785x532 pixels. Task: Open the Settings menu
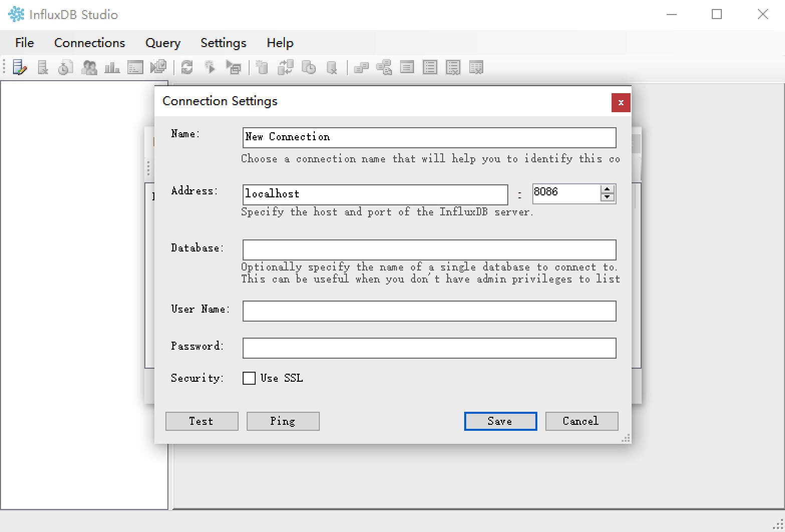click(x=224, y=43)
